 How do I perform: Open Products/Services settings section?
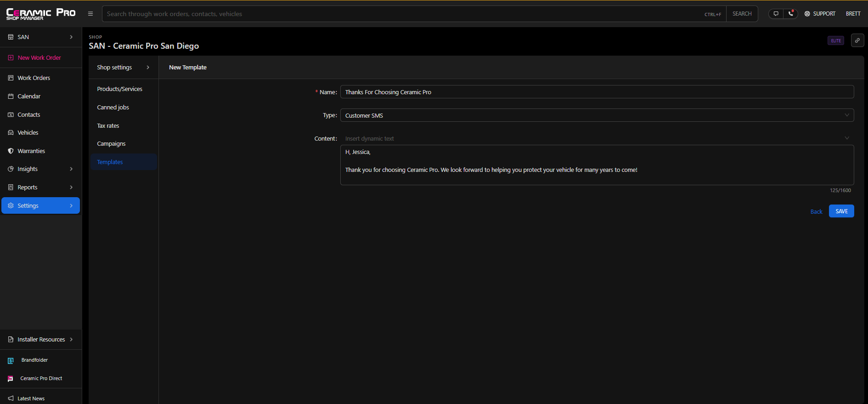[120, 89]
